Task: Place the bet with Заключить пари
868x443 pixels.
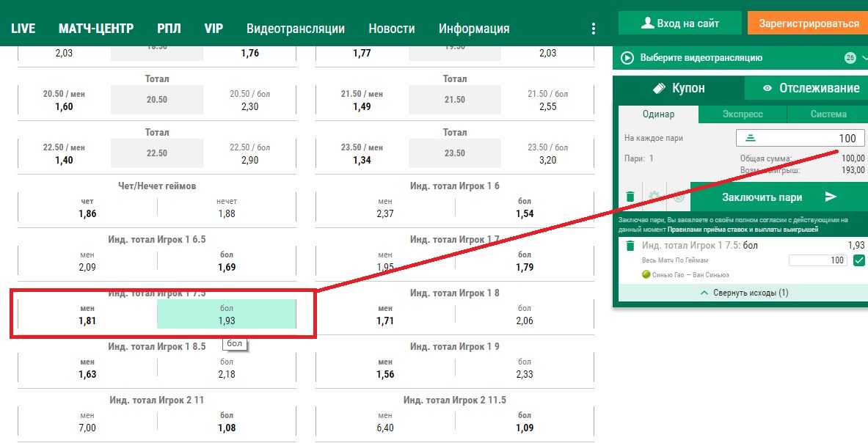Action: [x=779, y=197]
